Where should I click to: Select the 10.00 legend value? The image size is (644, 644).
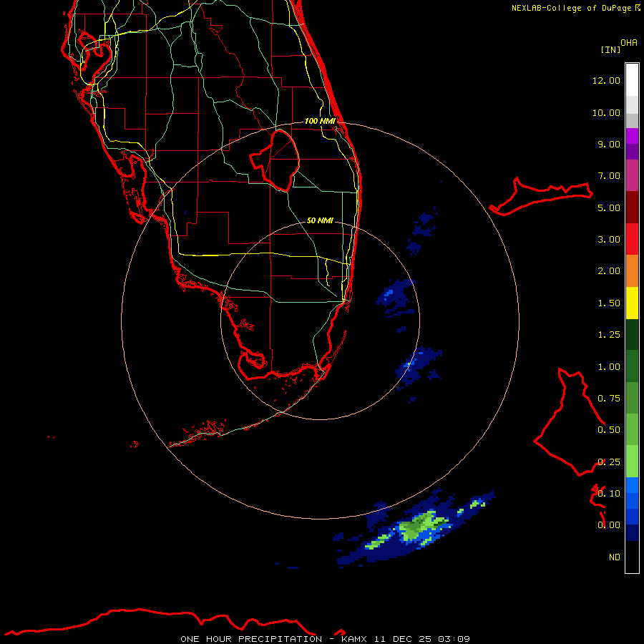(x=606, y=112)
